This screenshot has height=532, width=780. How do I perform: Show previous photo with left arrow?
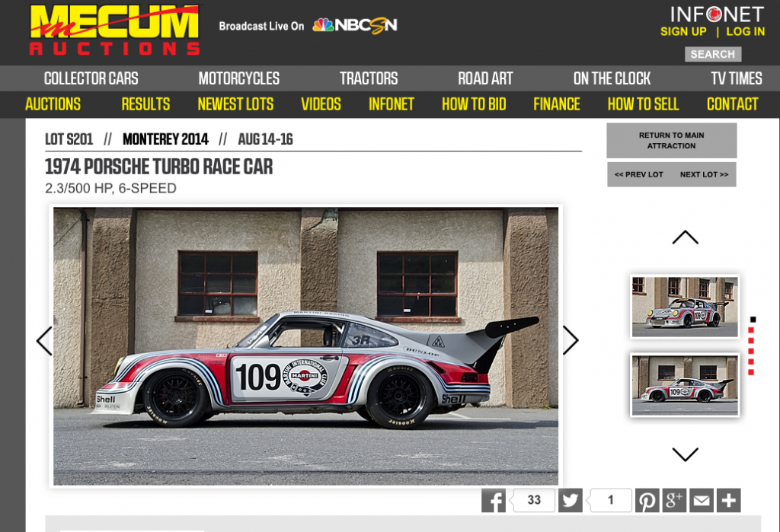(44, 340)
